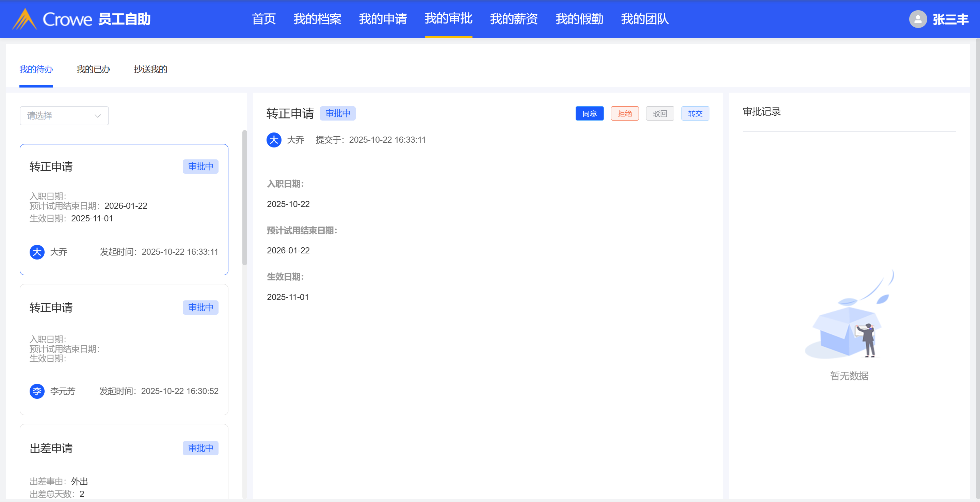Approve with the 同意 button
Screen dimensions: 980x502
pos(589,113)
